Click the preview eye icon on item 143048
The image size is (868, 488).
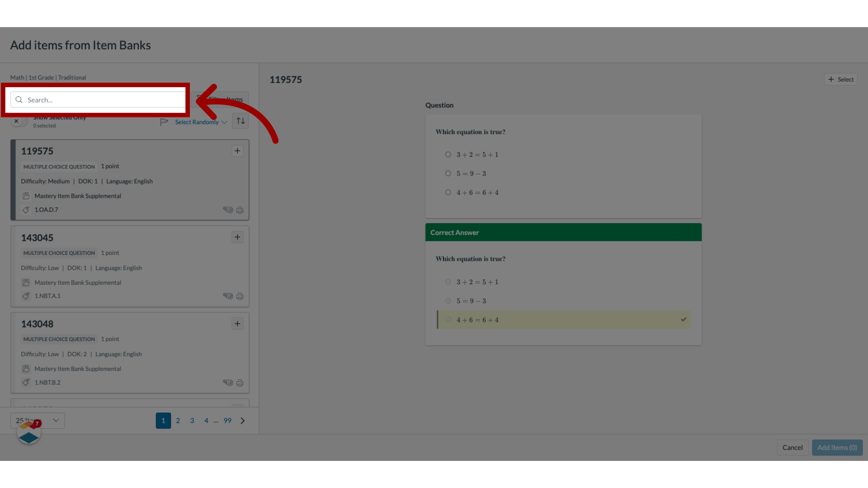228,382
